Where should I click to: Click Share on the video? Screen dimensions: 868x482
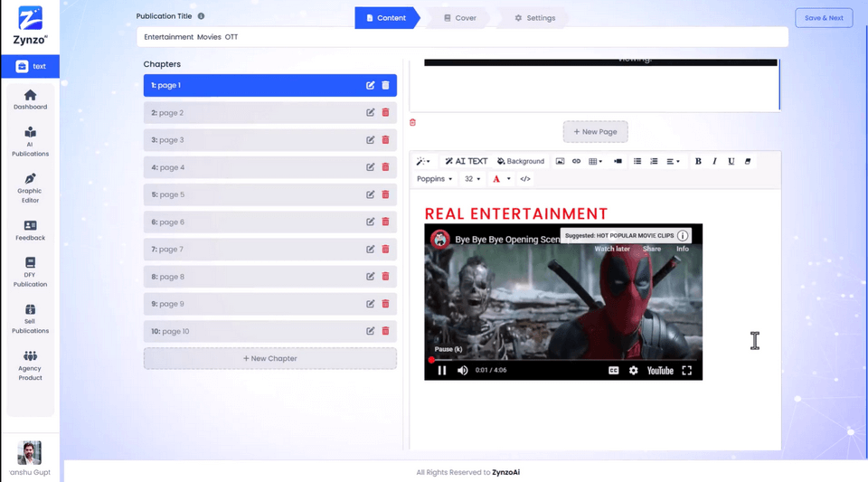[x=652, y=249]
